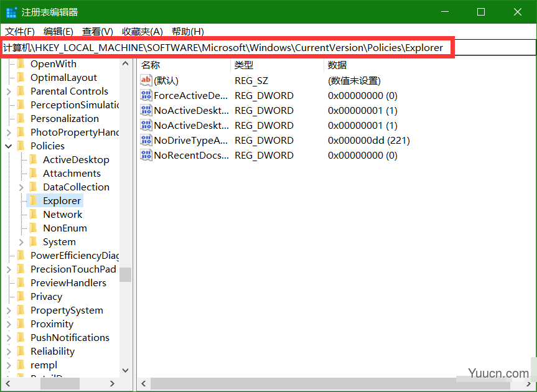Click the NoDriveTypeA... value name
This screenshot has width=537, height=392.
pyautogui.click(x=191, y=141)
